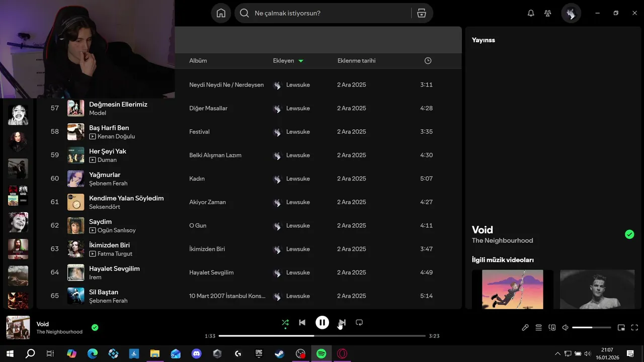This screenshot has height=362, width=644.
Task: Open 'The Neighbourhood' artist in side panel
Action: (502, 241)
